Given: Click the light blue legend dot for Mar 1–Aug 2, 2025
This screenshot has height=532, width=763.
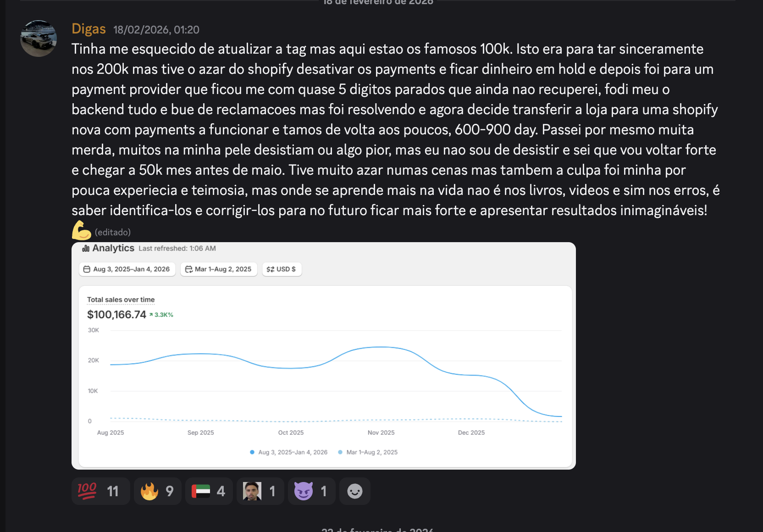Looking at the screenshot, I should click(x=340, y=452).
